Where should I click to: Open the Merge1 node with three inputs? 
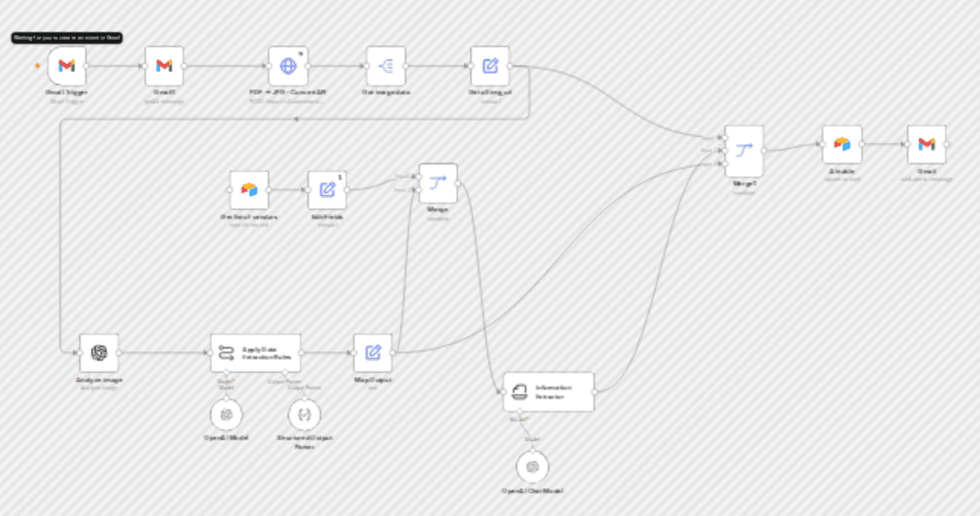[x=743, y=151]
